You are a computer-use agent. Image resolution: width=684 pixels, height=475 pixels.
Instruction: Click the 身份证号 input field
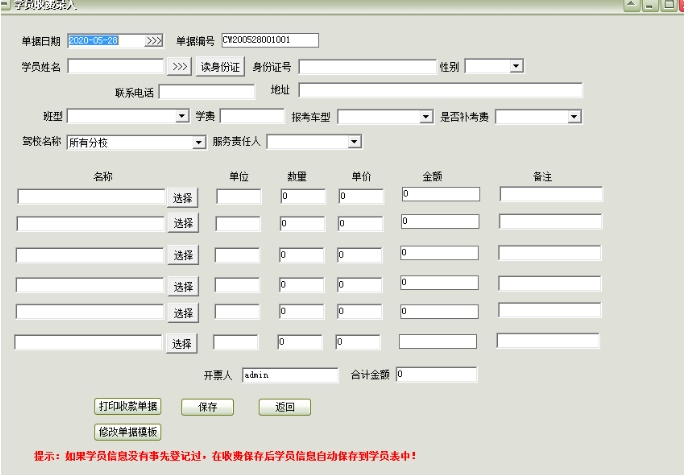click(x=367, y=67)
